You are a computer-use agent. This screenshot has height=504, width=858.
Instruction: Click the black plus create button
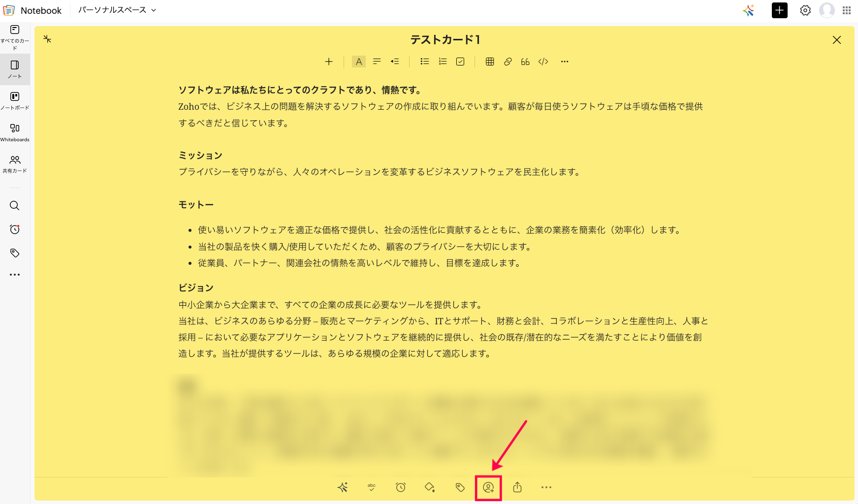(x=780, y=10)
